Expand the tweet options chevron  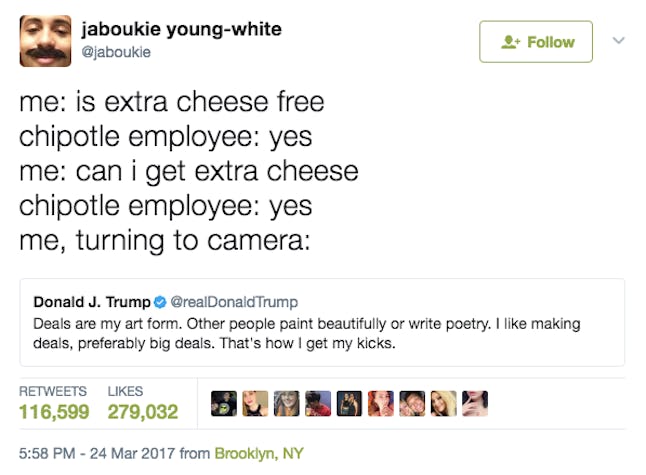pyautogui.click(x=618, y=41)
